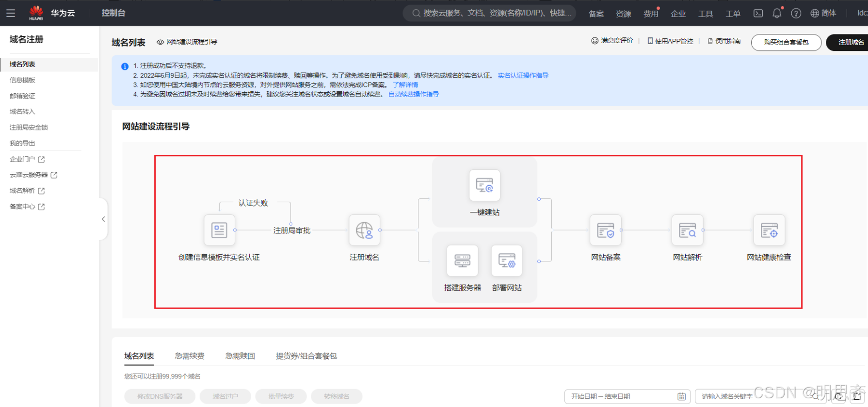Select 域名转入 in the sidebar
Viewport: 868px width, 407px height.
[x=22, y=112]
